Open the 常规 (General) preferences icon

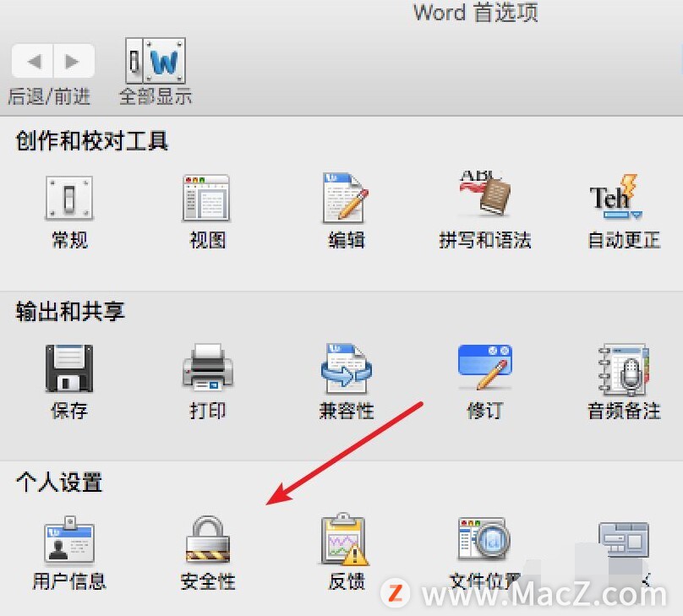(69, 198)
